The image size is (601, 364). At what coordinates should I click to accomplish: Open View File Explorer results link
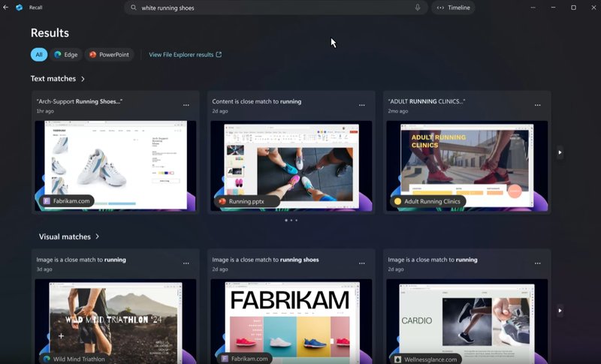point(185,55)
